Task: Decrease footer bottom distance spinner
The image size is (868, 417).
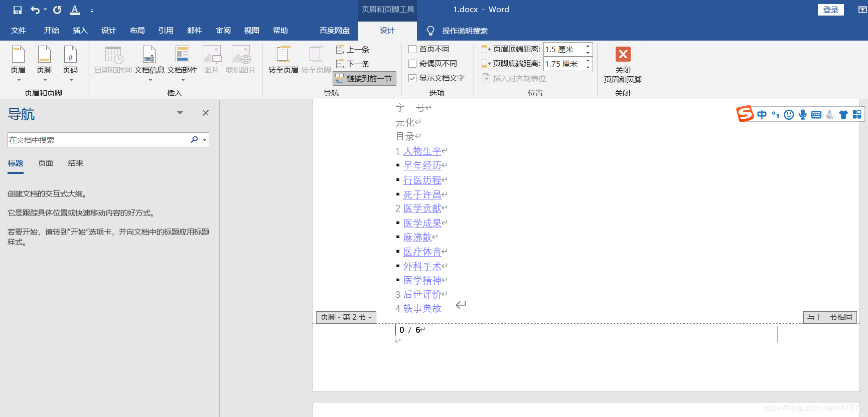Action: click(588, 67)
